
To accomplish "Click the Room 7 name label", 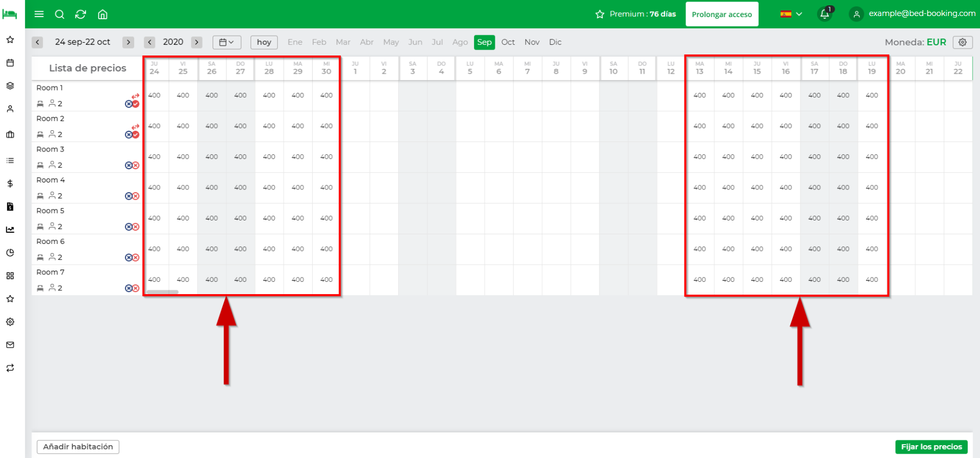I will (x=50, y=272).
